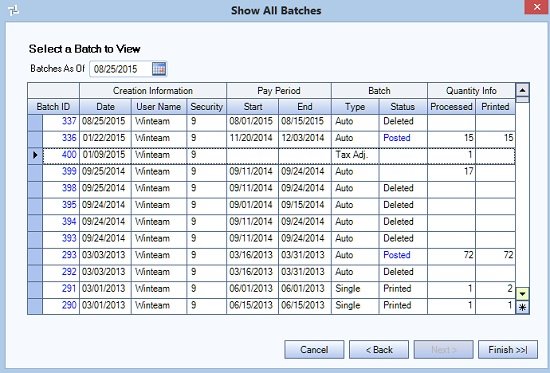Viewport: 550px width, 373px height.
Task: Select row header for batch 337
Action: 35,122
